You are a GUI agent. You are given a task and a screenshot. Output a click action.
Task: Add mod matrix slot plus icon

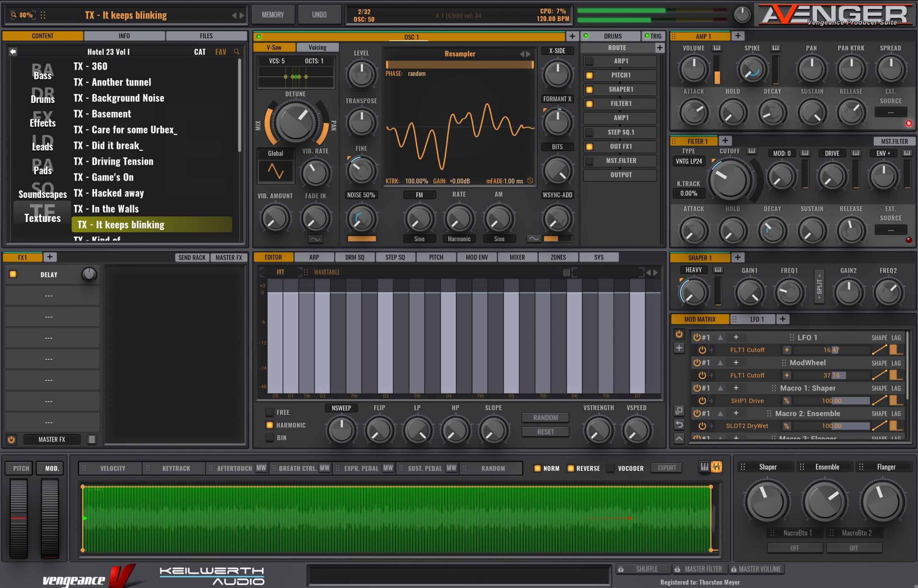click(x=679, y=348)
